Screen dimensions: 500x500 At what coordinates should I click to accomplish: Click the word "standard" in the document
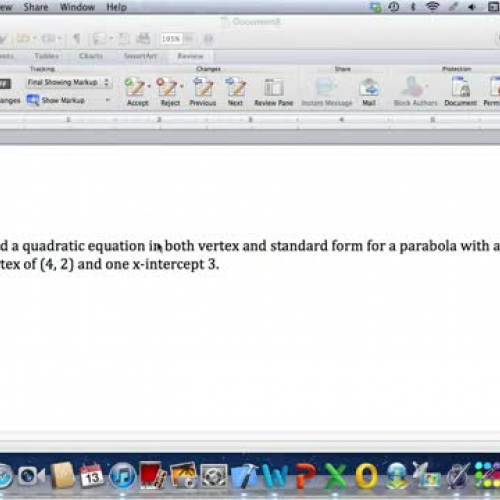coord(299,246)
